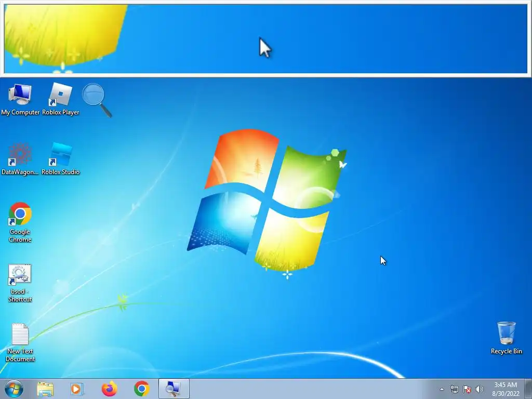
Task: Open the Action Center flag icon
Action: 467,389
